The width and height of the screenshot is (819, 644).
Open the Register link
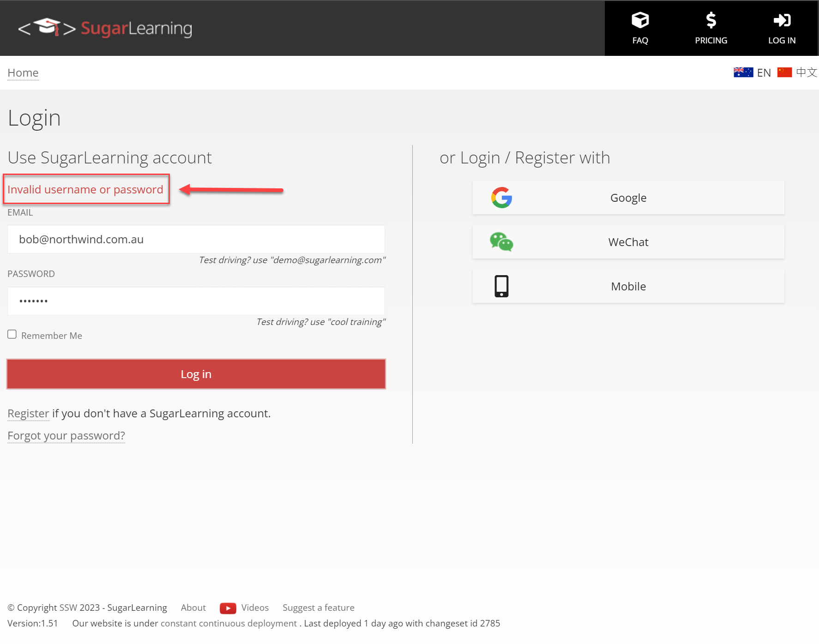28,414
